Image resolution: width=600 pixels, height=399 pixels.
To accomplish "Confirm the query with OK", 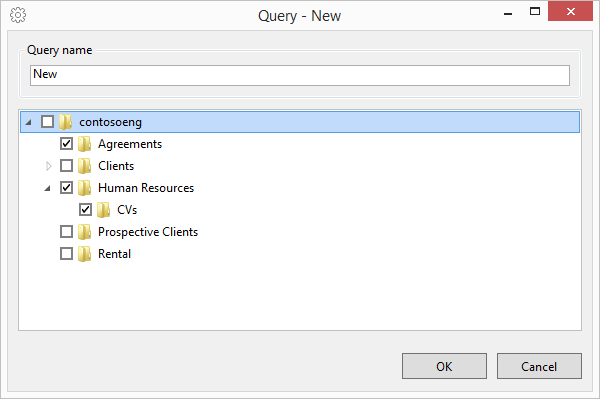I will click(x=444, y=366).
